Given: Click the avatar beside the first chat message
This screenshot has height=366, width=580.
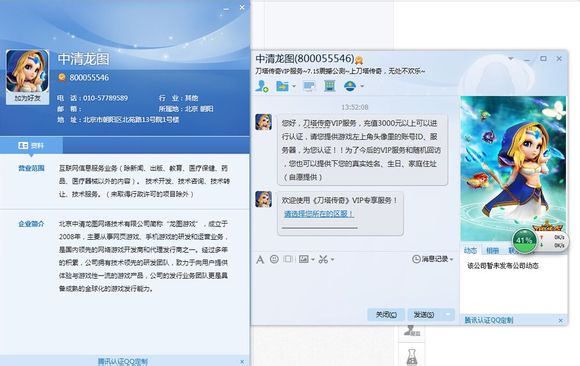Looking at the screenshot, I should pyautogui.click(x=263, y=122).
